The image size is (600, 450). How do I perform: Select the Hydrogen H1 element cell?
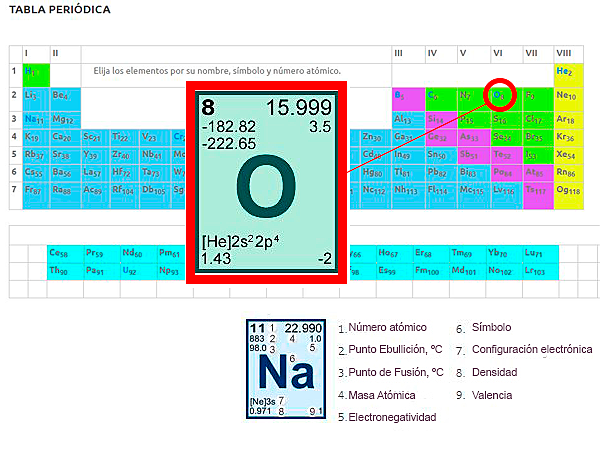(x=36, y=75)
